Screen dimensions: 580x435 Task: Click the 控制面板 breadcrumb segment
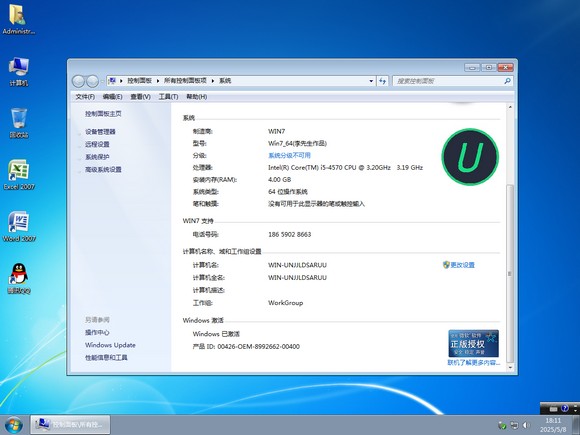click(x=139, y=81)
